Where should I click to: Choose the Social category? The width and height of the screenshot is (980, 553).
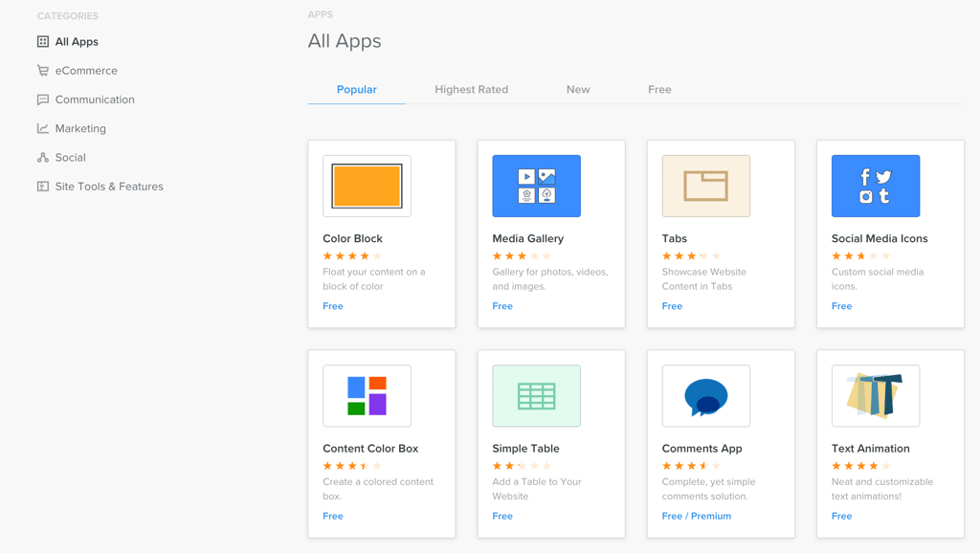(71, 158)
